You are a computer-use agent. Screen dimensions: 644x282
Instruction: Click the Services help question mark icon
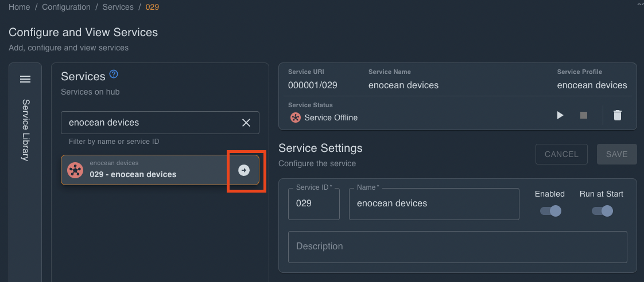pyautogui.click(x=114, y=74)
